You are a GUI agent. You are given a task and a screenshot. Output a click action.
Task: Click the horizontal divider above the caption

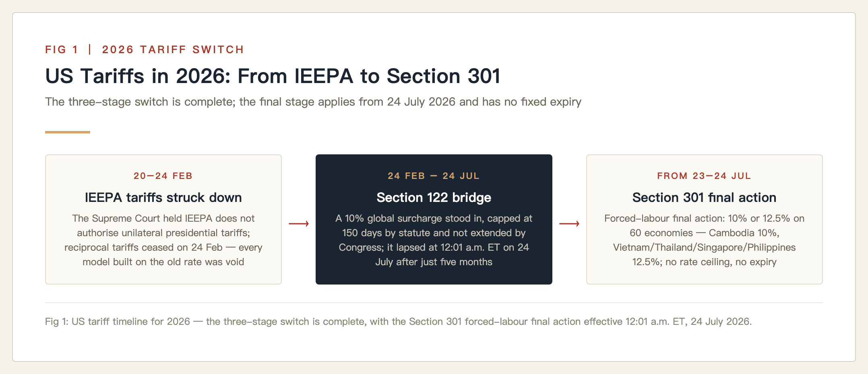[x=434, y=303]
